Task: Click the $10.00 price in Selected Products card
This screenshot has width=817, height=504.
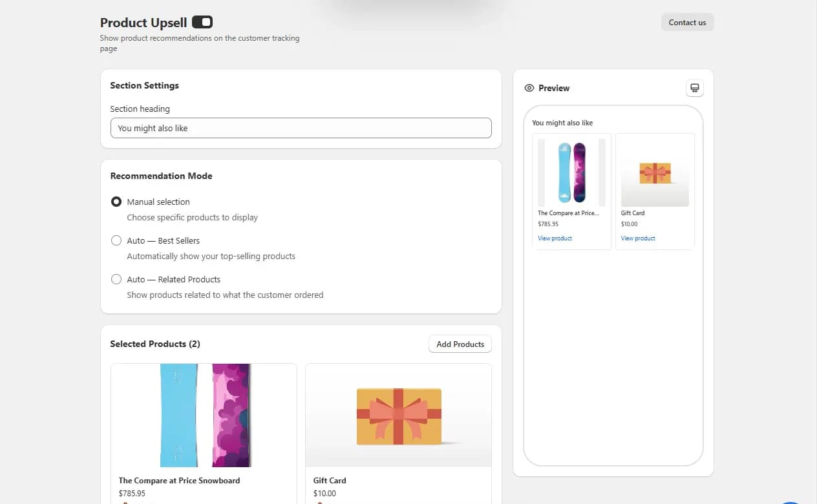Action: pyautogui.click(x=324, y=494)
